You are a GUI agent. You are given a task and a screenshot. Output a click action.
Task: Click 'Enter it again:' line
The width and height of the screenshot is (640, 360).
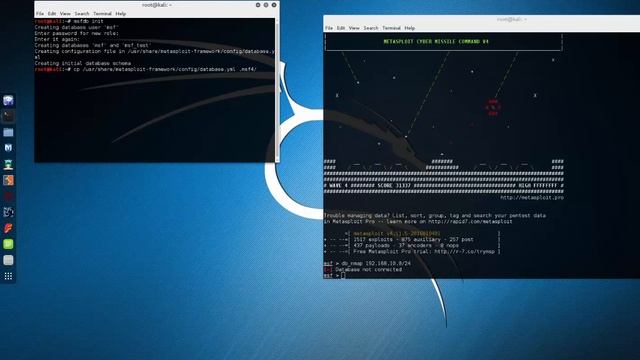[57, 40]
